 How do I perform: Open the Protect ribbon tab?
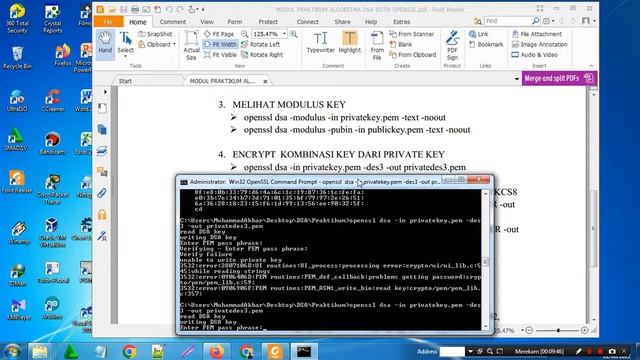click(268, 22)
